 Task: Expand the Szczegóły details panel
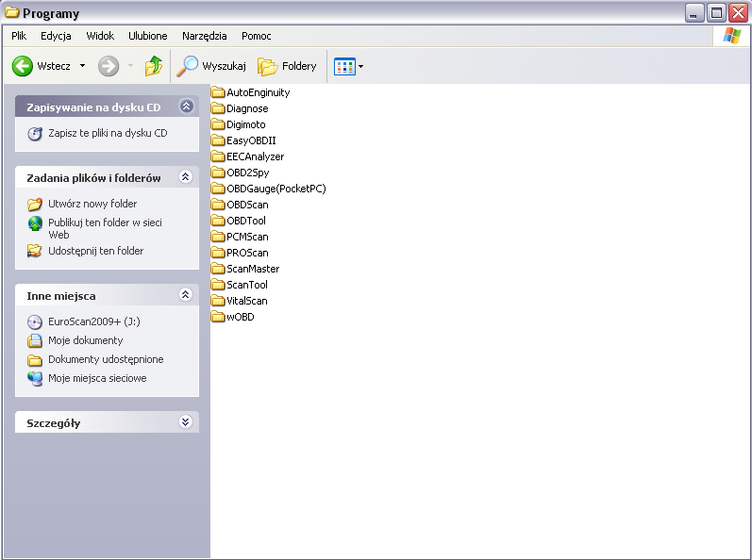tap(186, 422)
